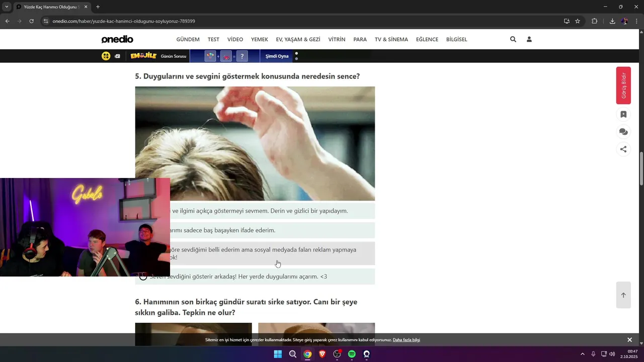
Task: View site information icon in address bar
Action: [46, 21]
